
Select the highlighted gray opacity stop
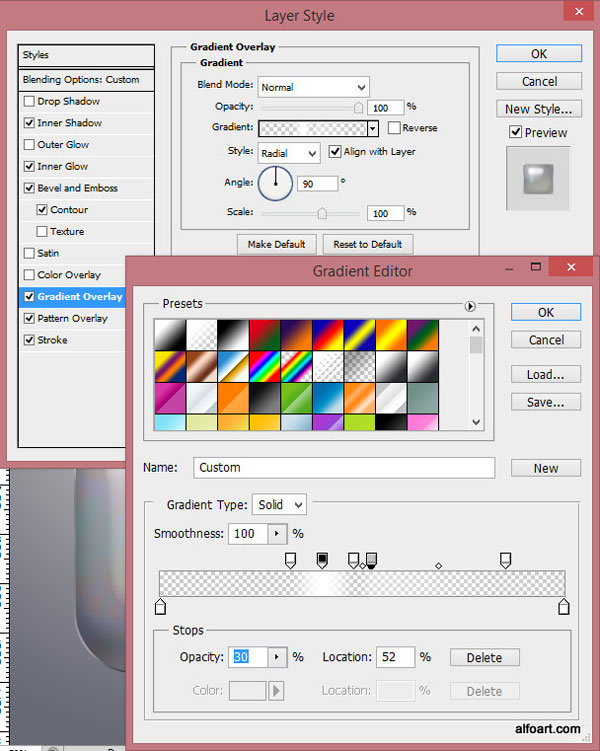click(x=371, y=560)
